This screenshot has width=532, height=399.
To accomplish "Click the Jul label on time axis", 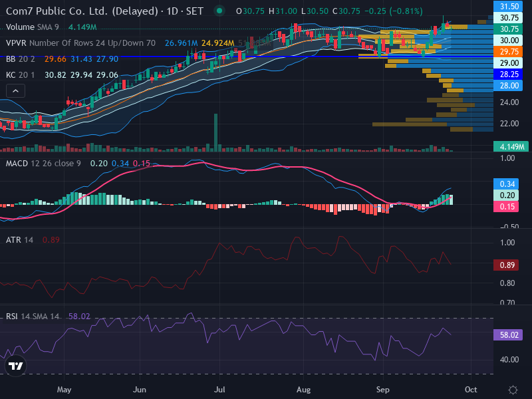I will click(x=219, y=390).
